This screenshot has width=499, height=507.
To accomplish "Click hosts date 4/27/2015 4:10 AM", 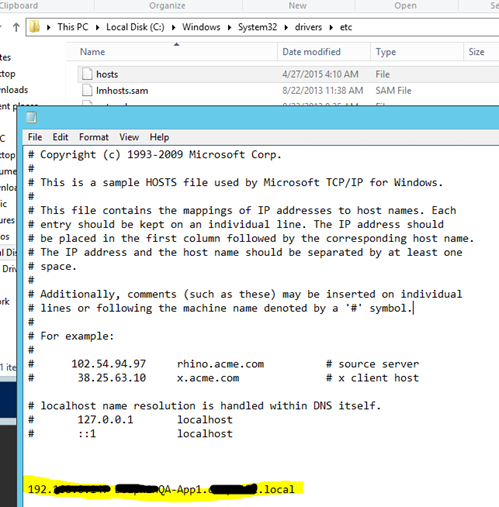I will pyautogui.click(x=320, y=74).
